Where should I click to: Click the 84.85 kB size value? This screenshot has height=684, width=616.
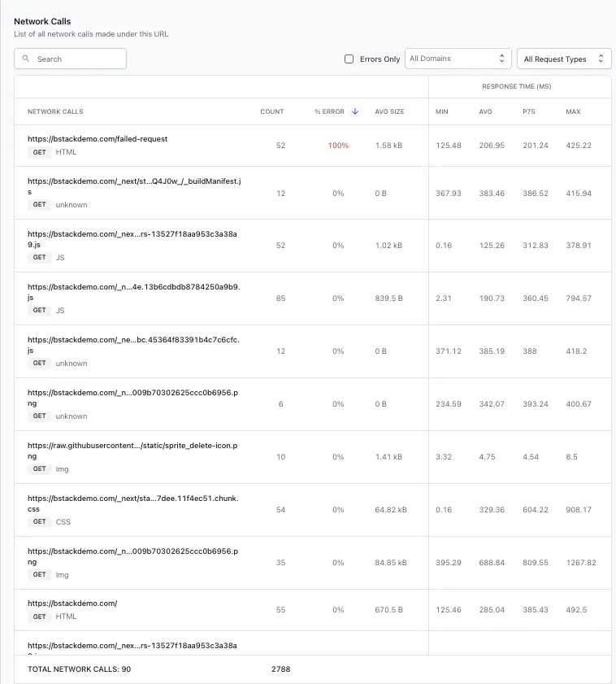pyautogui.click(x=391, y=563)
